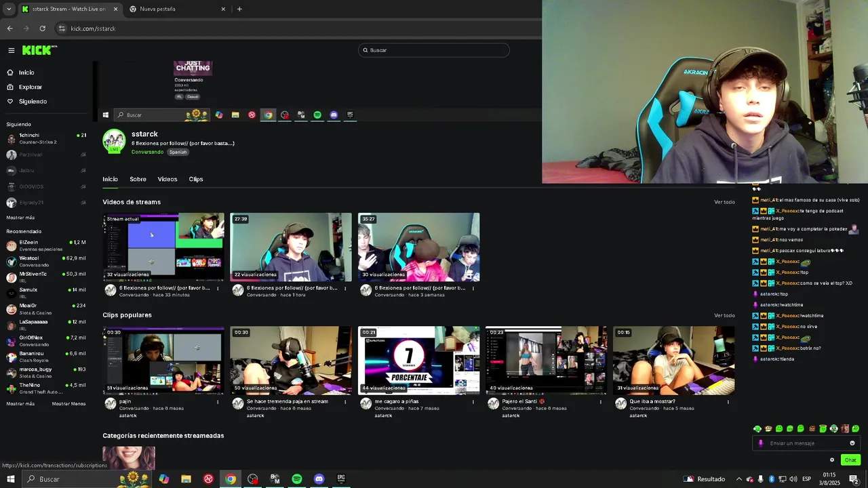Close the sstarck Stream tab
This screenshot has height=488, width=868.
115,9
